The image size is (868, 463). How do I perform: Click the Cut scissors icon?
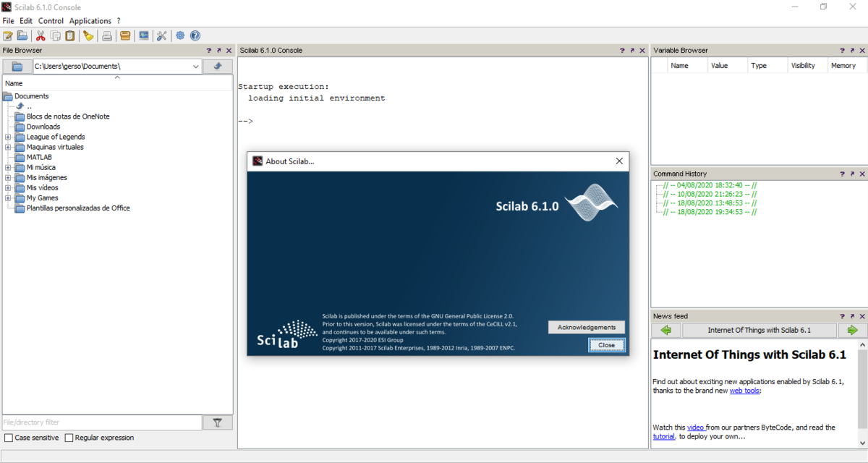click(41, 35)
